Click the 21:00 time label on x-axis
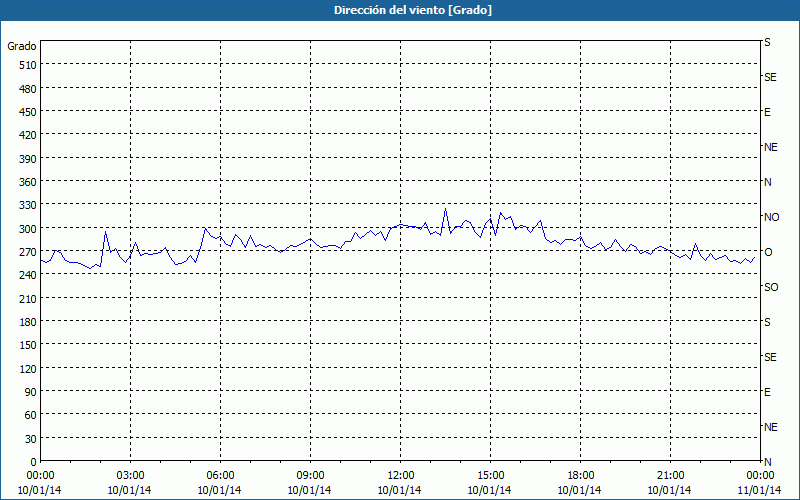Image resolution: width=800 pixels, height=500 pixels. [x=670, y=476]
